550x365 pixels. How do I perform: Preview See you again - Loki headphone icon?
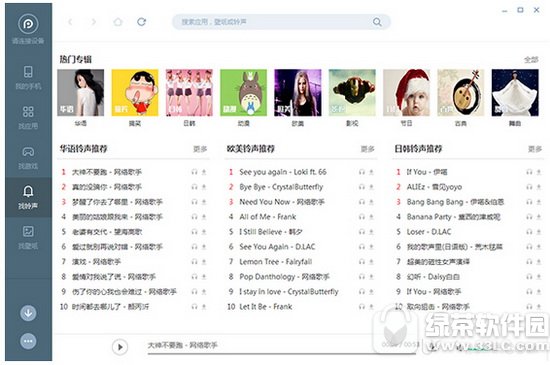point(362,172)
